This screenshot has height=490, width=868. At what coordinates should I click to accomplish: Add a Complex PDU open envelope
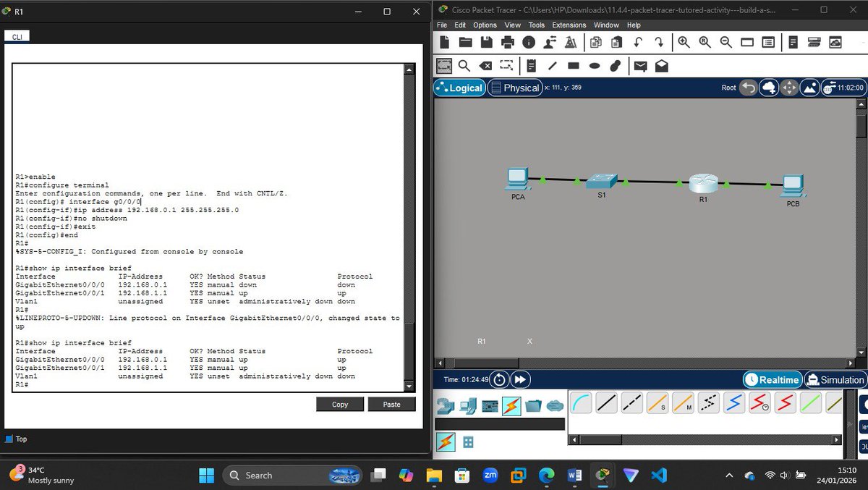(661, 66)
